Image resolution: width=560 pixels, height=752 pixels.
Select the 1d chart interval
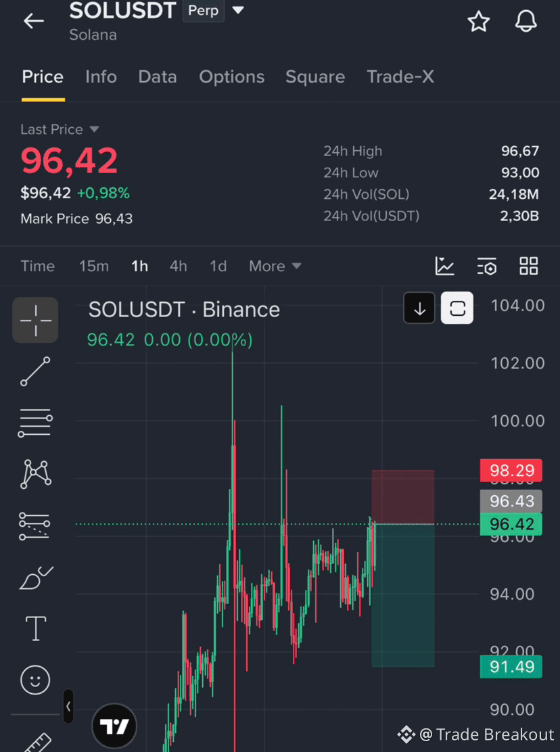218,266
